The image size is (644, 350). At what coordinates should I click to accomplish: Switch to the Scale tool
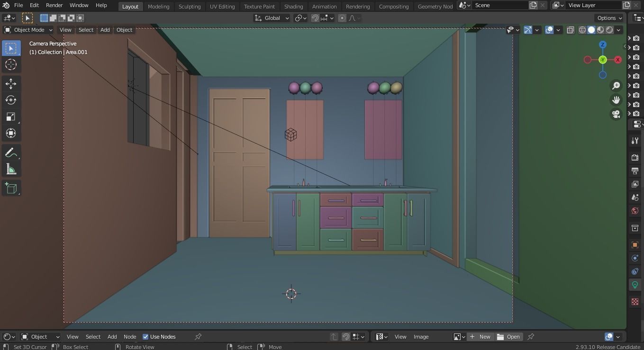11,117
